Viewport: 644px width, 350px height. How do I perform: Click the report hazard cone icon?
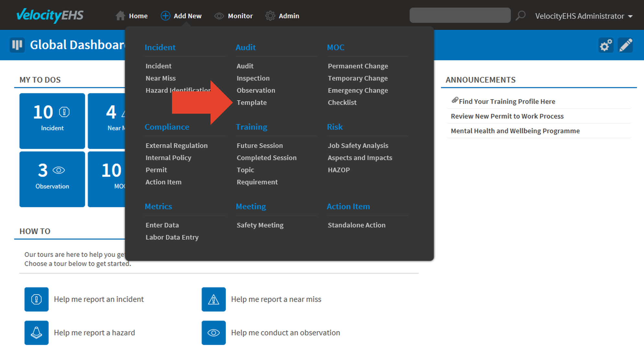pyautogui.click(x=36, y=332)
